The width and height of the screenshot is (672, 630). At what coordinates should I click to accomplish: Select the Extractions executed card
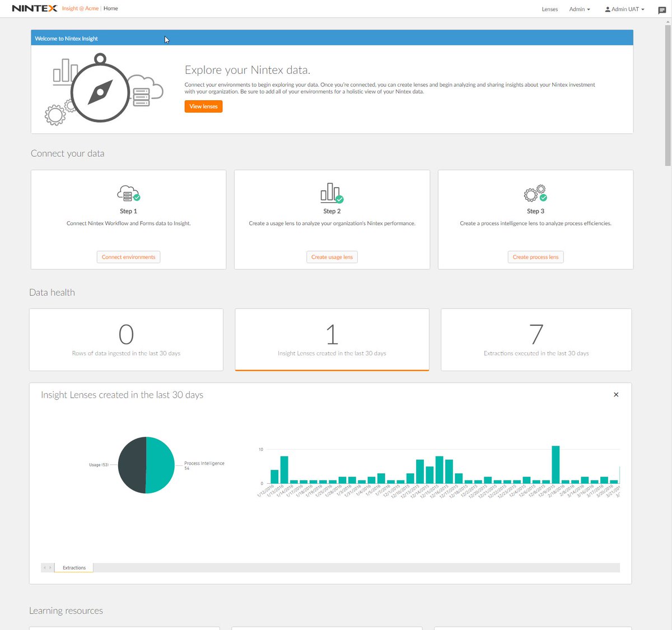tap(536, 340)
